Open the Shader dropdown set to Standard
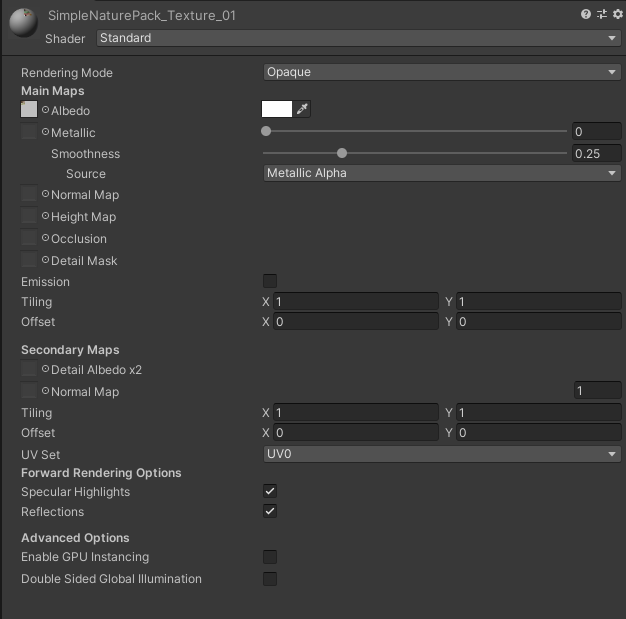 [x=359, y=38]
